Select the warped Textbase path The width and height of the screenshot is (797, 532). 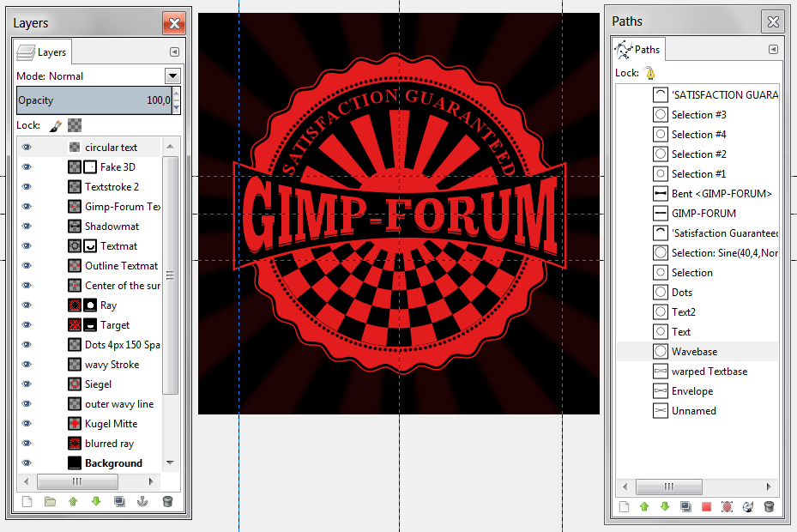coord(697,372)
